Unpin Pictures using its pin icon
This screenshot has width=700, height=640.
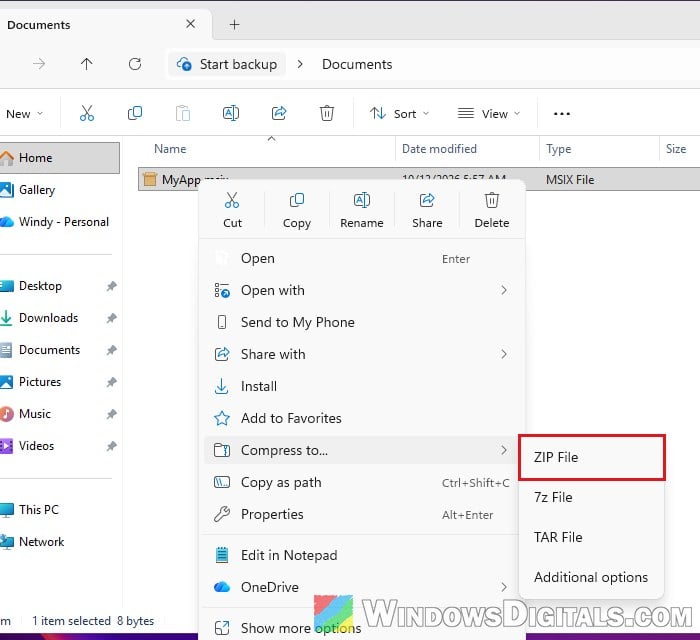click(x=112, y=382)
